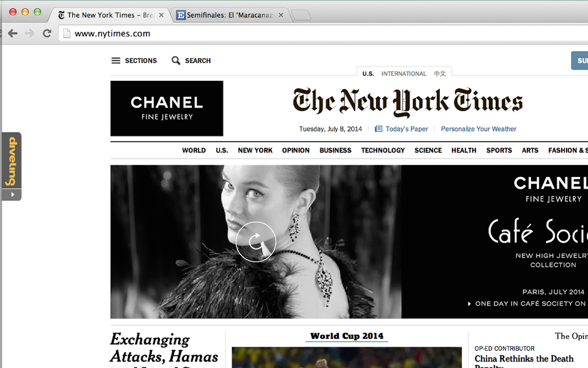This screenshot has width=588, height=368.
Task: Click the page icon in the address bar
Action: (67, 33)
